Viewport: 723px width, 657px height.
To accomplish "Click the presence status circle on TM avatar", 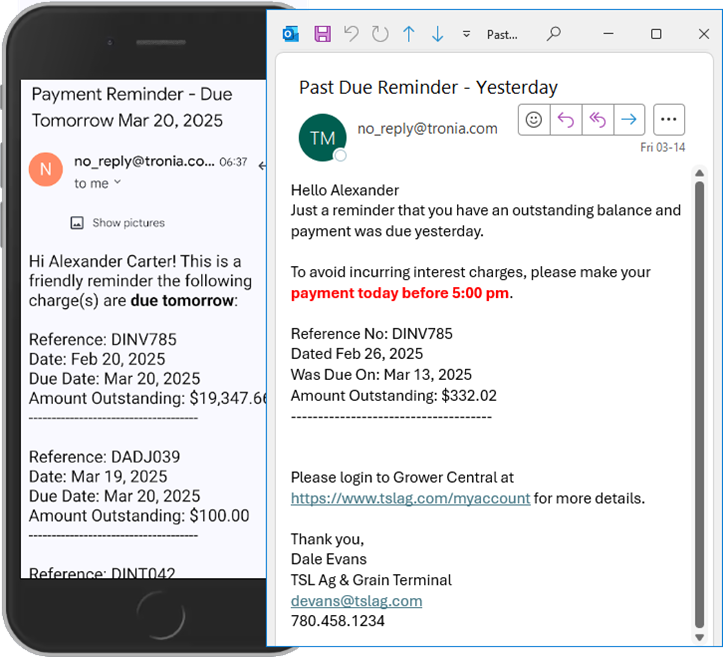I will [x=340, y=156].
